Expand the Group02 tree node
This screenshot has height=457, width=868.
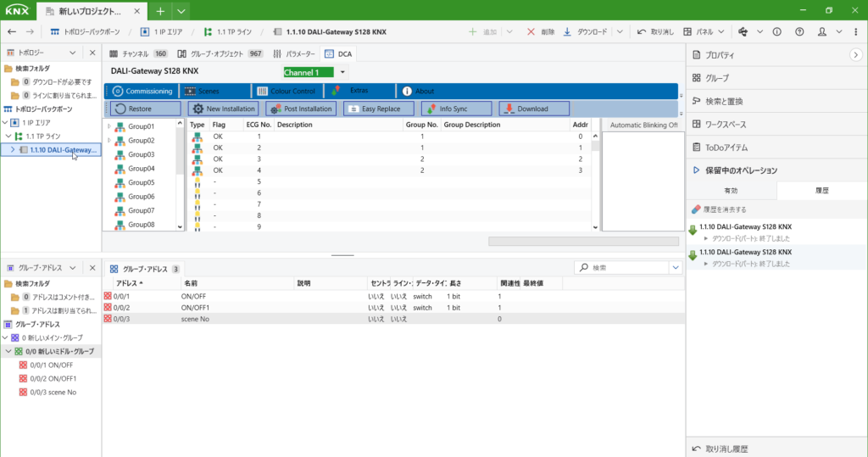pos(109,140)
